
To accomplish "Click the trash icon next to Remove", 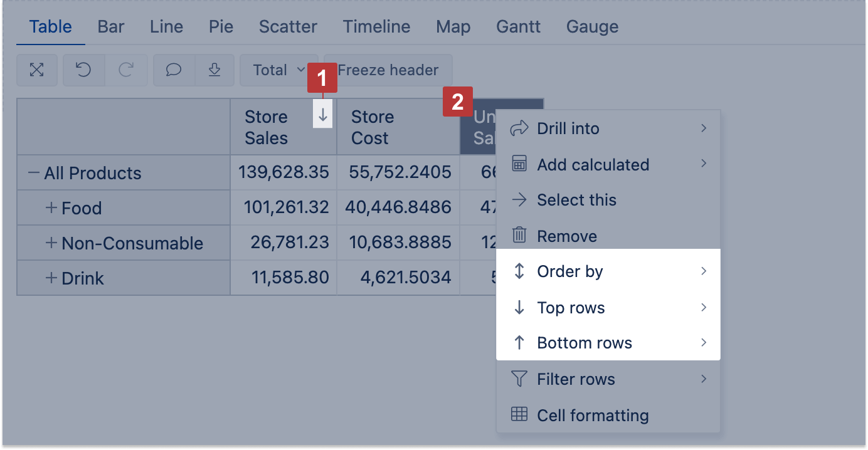I will [519, 236].
